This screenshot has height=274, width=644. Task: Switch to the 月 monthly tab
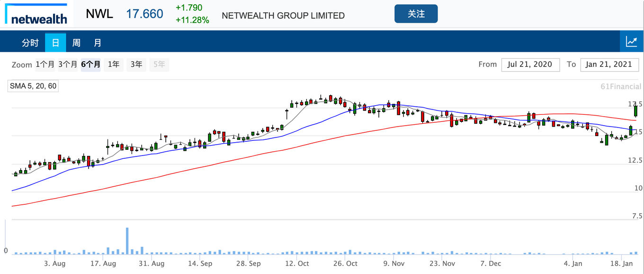coord(98,43)
